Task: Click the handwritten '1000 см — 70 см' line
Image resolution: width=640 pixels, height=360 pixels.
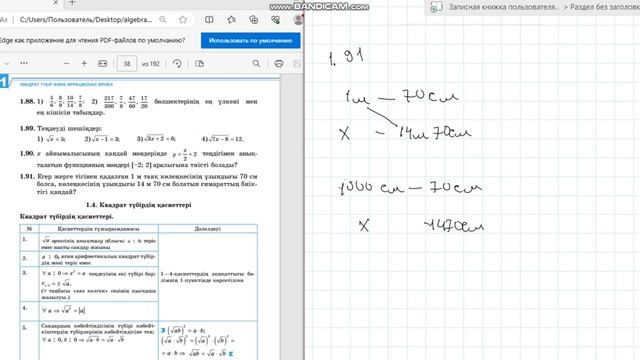Action: [411, 187]
